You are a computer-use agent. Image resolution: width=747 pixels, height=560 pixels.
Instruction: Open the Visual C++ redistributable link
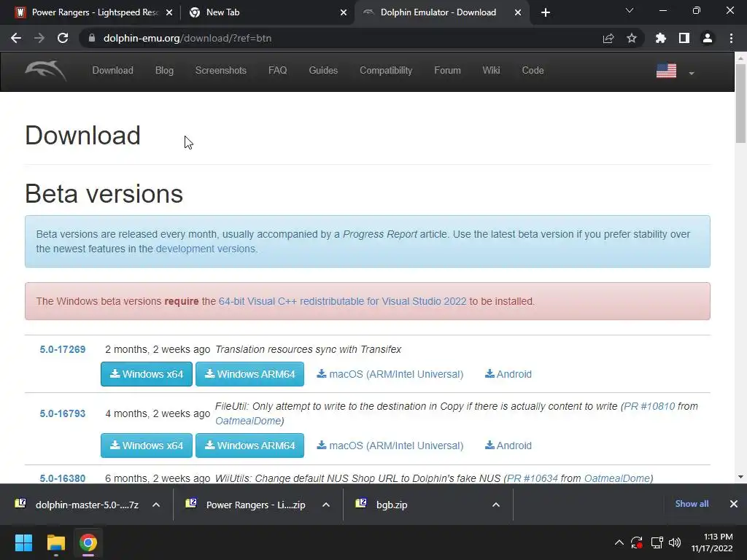(x=343, y=301)
